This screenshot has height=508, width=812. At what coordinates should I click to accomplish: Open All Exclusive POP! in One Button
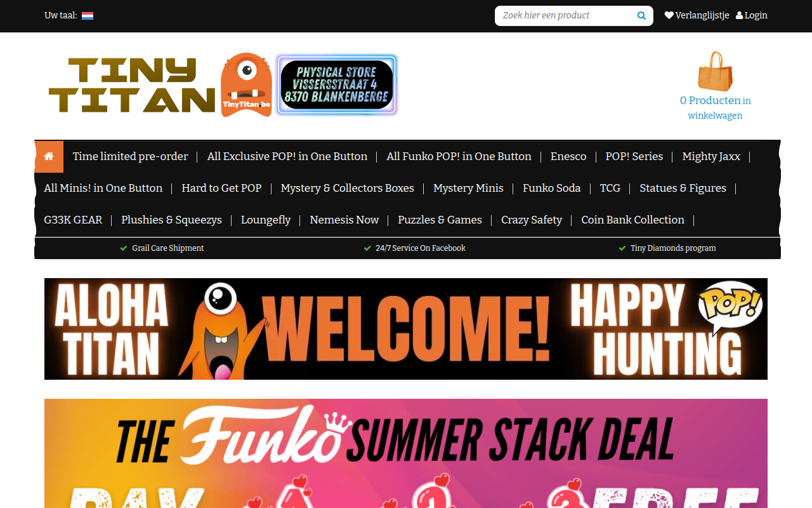tap(287, 156)
